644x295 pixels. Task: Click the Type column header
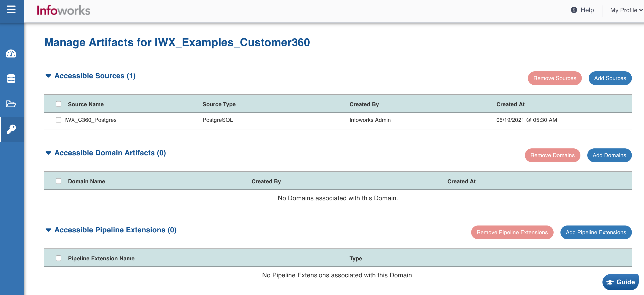(x=356, y=259)
